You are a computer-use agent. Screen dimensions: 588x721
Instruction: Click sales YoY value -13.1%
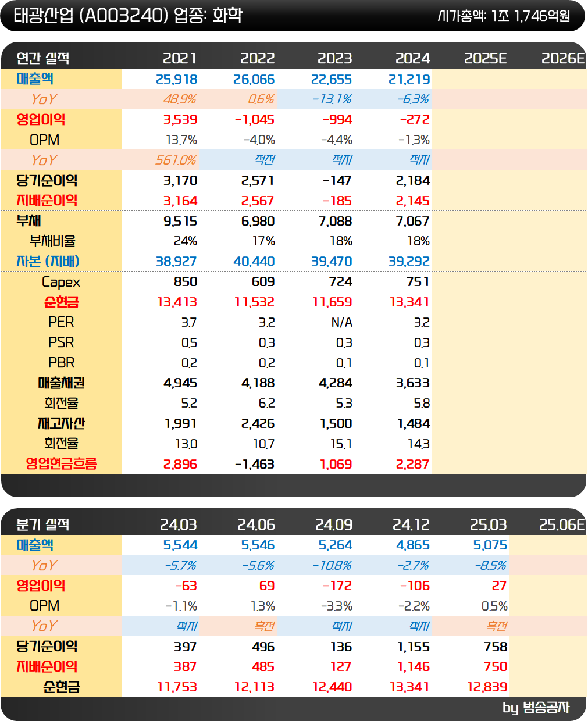332,99
